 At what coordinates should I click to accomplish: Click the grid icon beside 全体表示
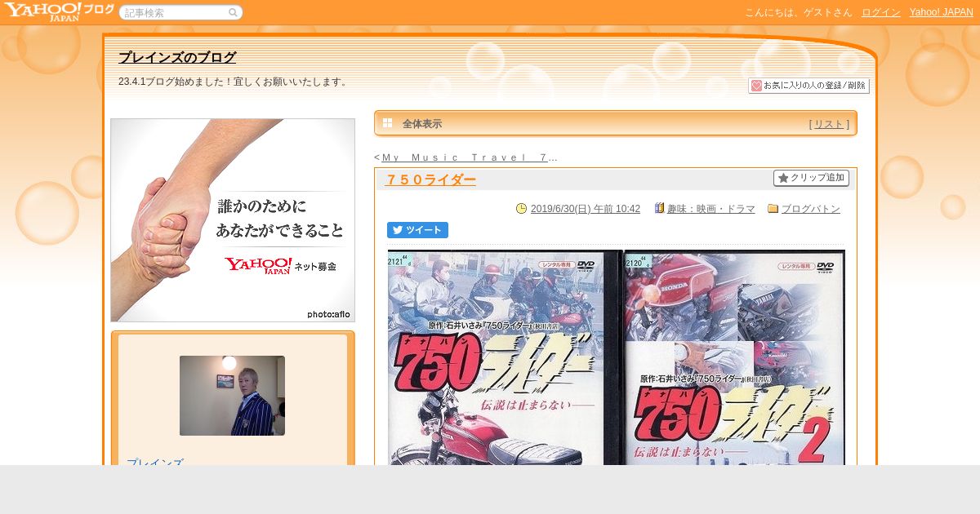[x=387, y=123]
